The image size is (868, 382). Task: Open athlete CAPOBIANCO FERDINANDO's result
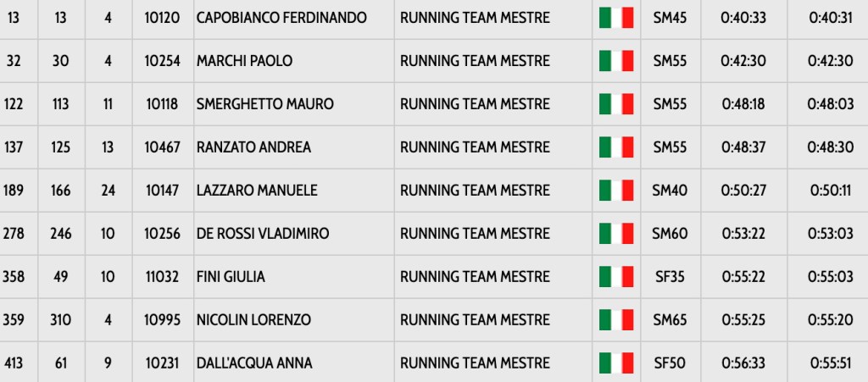(281, 18)
